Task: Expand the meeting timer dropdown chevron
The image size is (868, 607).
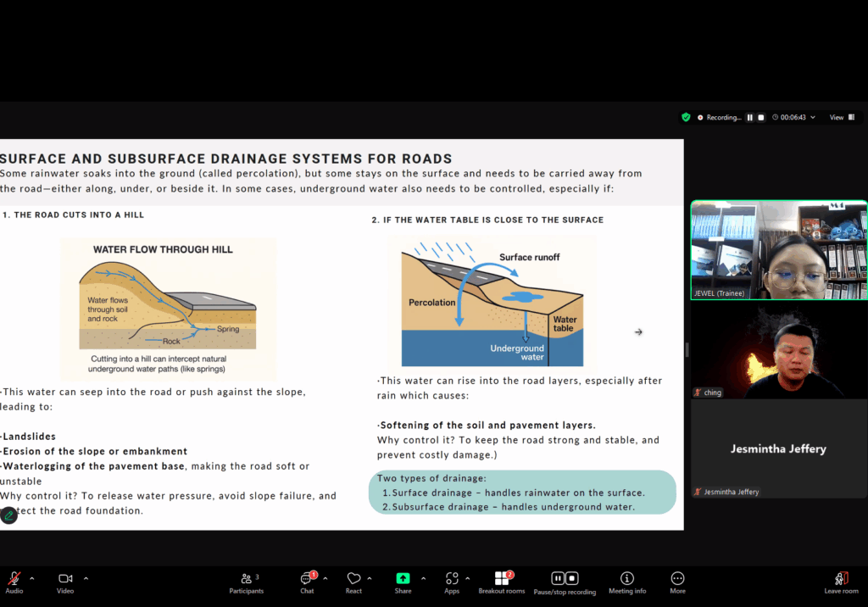Action: (x=813, y=118)
